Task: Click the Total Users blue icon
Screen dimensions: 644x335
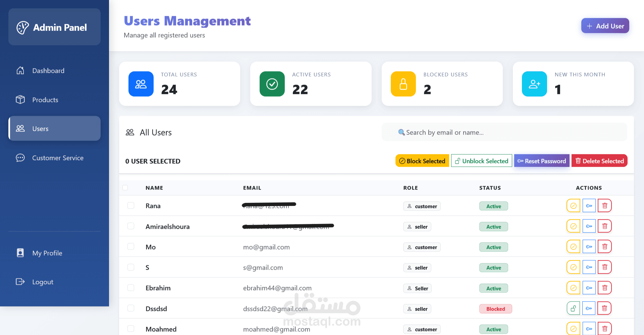Action: click(141, 84)
